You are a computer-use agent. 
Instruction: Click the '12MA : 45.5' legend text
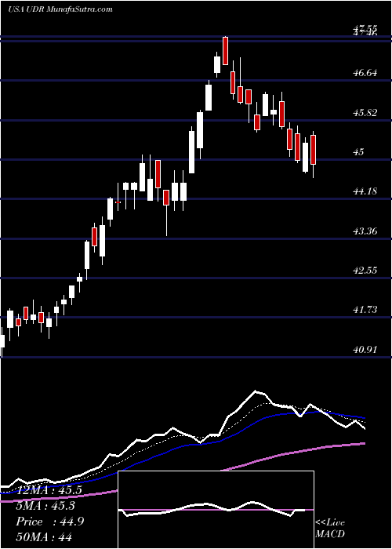coord(49,490)
